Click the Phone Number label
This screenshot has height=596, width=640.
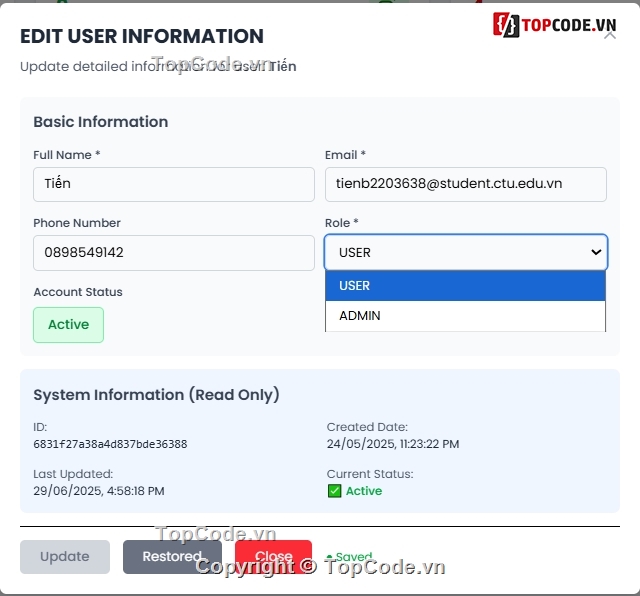coord(77,223)
